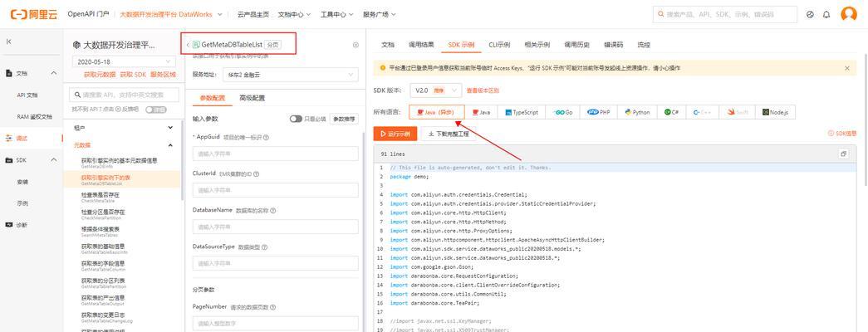Open the 查看版本区别 link
This screenshot has height=332, width=868.
pyautogui.click(x=483, y=90)
